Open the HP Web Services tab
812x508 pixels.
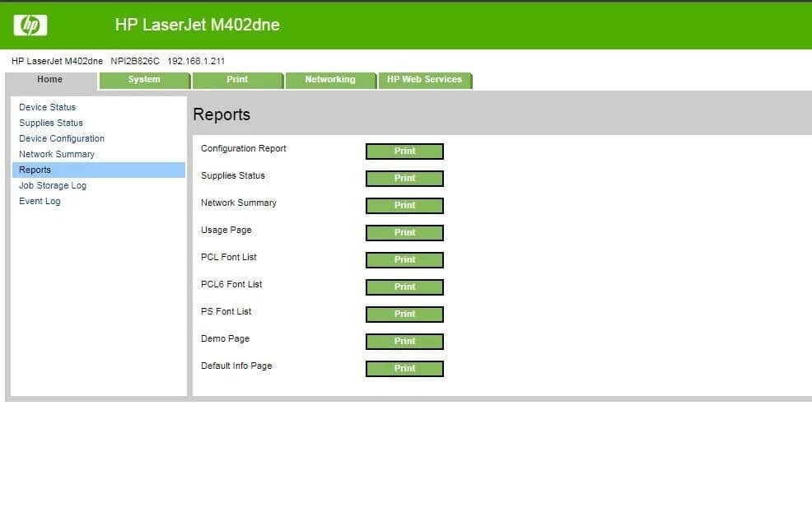[x=425, y=80]
